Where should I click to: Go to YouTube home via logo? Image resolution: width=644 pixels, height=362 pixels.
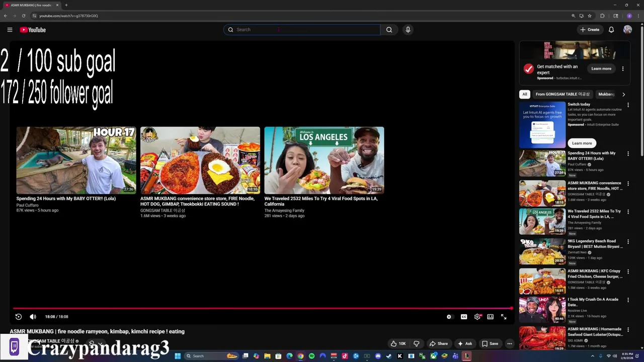33,30
